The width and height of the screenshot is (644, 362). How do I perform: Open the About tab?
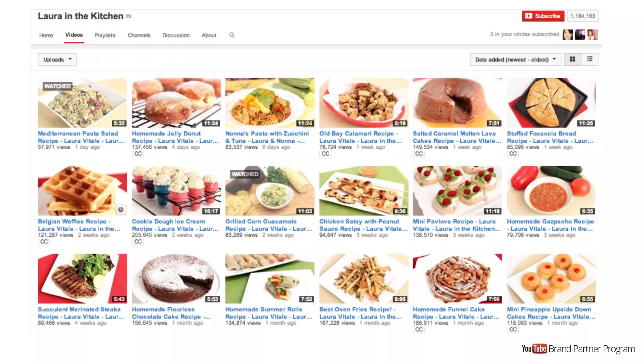tap(209, 35)
